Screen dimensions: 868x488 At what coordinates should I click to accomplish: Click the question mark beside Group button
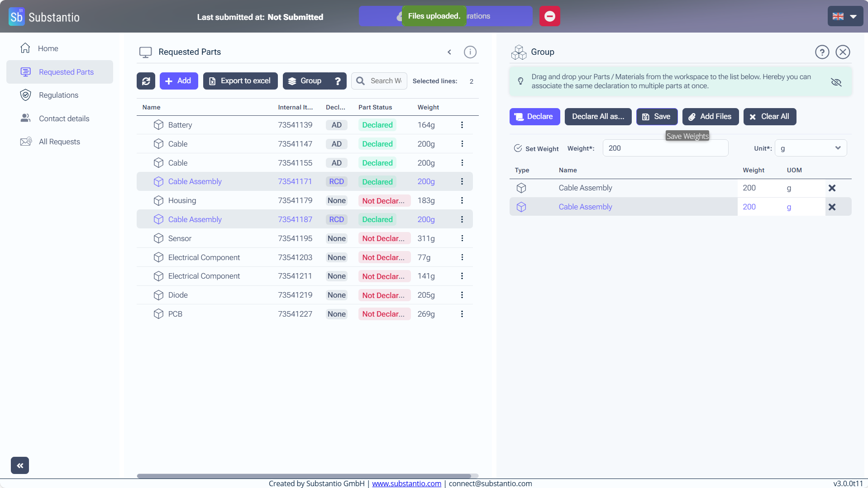338,81
